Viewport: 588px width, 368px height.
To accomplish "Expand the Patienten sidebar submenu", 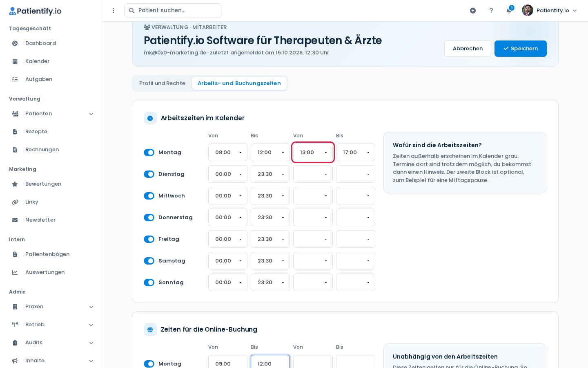I will (51, 114).
